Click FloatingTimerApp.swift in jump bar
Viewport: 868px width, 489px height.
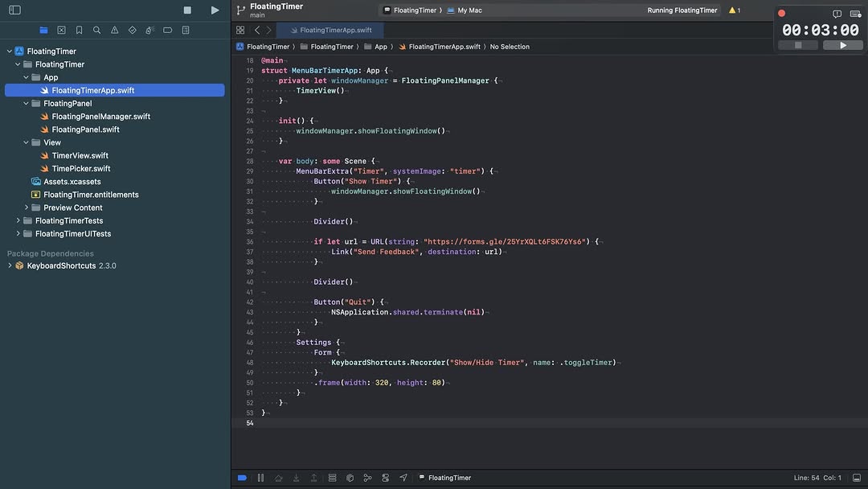click(440, 47)
